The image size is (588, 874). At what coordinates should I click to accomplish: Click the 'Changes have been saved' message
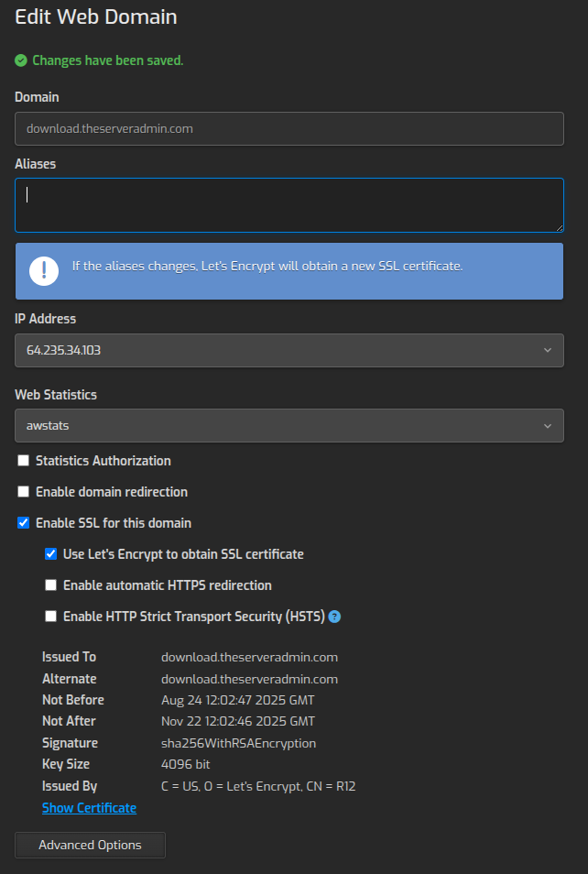[x=108, y=60]
